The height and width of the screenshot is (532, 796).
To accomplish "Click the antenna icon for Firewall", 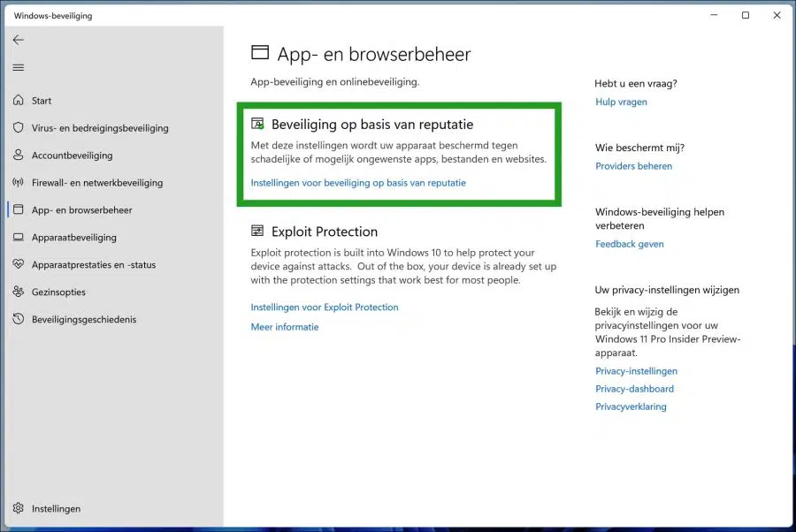I will pyautogui.click(x=19, y=182).
